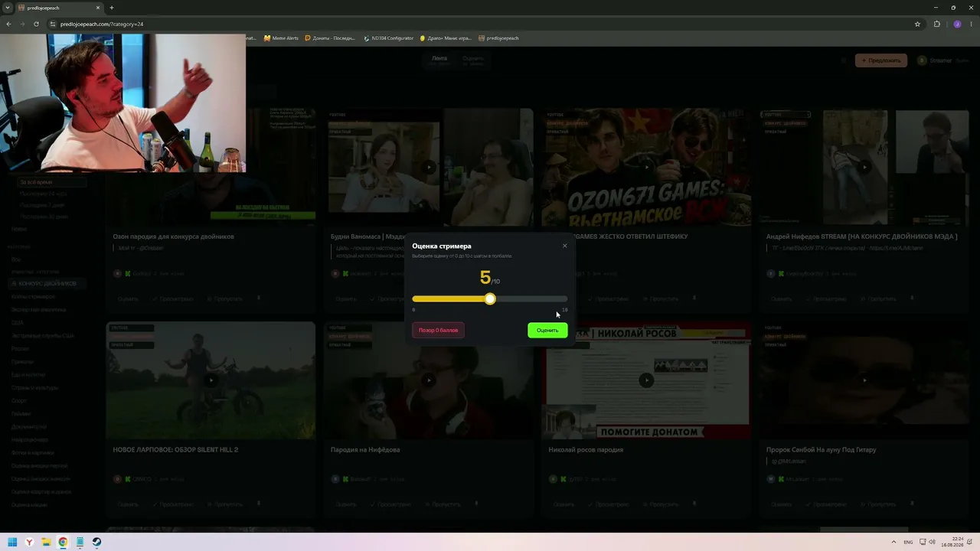This screenshot has height=551, width=980.
Task: Open the Экстренные службы США category
Action: point(42,336)
